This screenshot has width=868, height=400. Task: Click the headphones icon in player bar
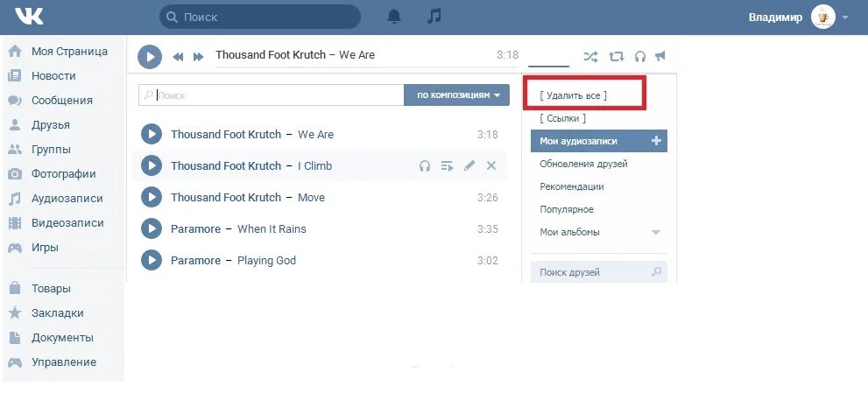640,56
